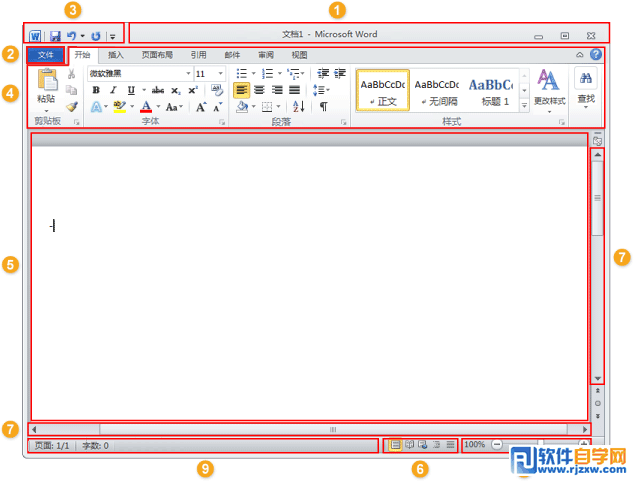Viewport: 634px width, 481px height.
Task: Open the 文件 file tab
Action: coord(46,55)
